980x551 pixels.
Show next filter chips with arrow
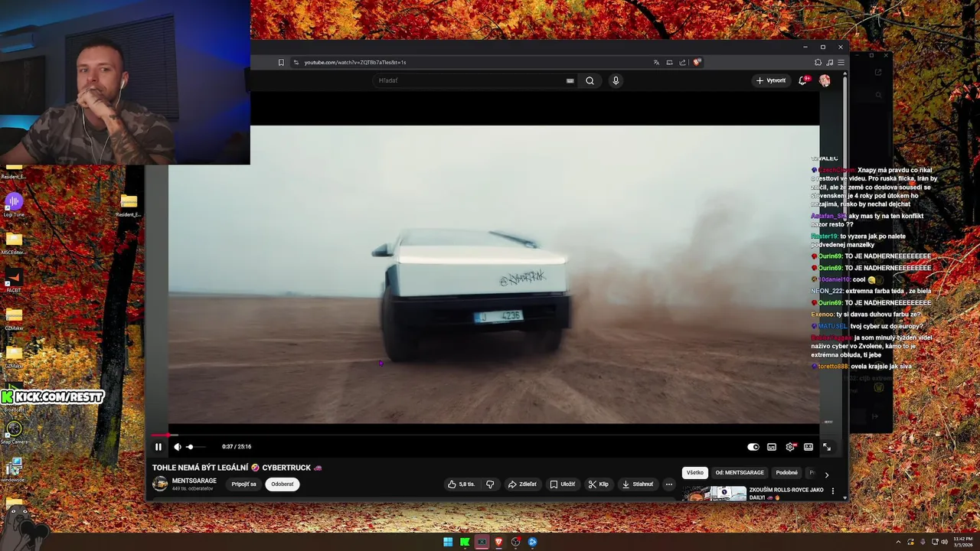tap(826, 474)
